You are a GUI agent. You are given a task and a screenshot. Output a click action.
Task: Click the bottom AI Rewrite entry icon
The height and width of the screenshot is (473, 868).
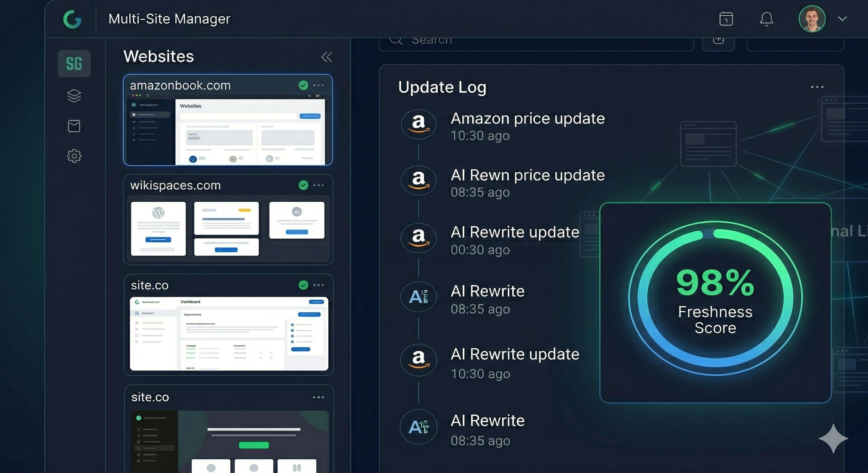tap(419, 427)
